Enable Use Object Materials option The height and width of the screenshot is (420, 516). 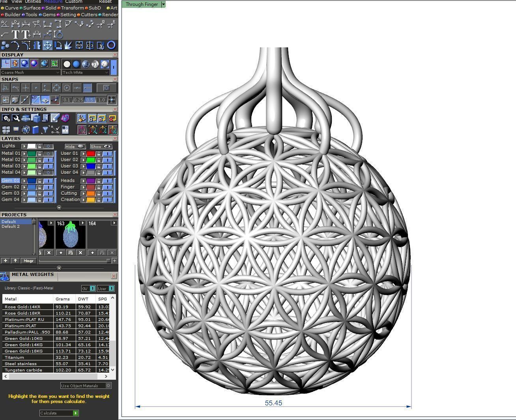(x=86, y=386)
